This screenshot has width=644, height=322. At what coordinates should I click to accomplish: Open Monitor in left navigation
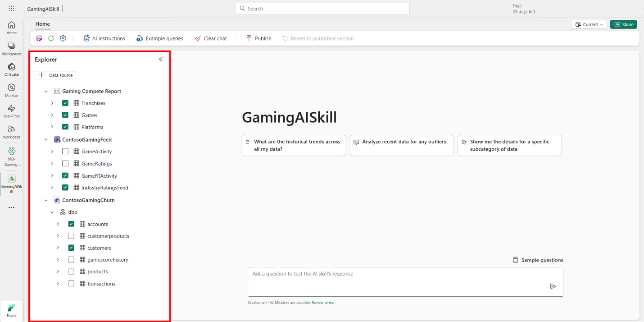[x=12, y=91]
